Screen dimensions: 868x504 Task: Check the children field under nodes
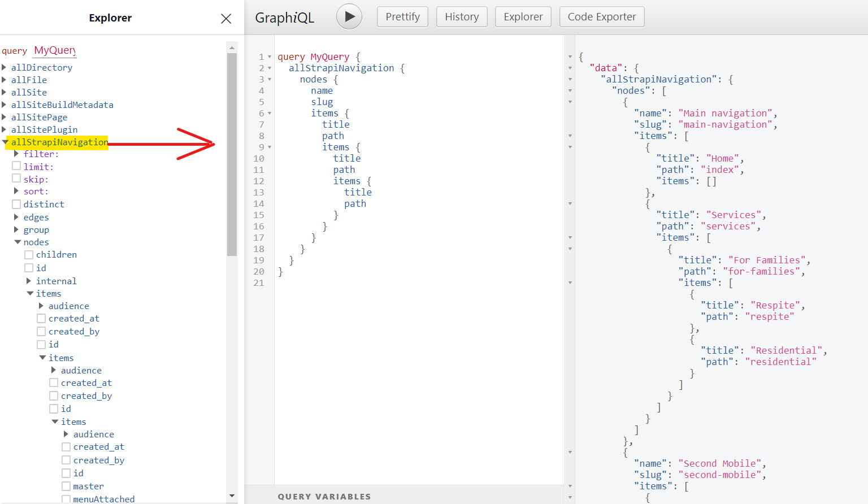click(29, 255)
